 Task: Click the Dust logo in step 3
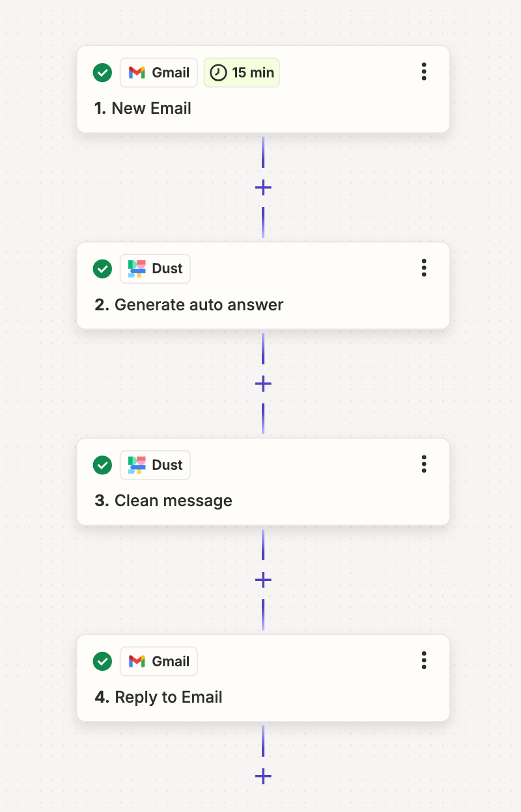tap(137, 465)
